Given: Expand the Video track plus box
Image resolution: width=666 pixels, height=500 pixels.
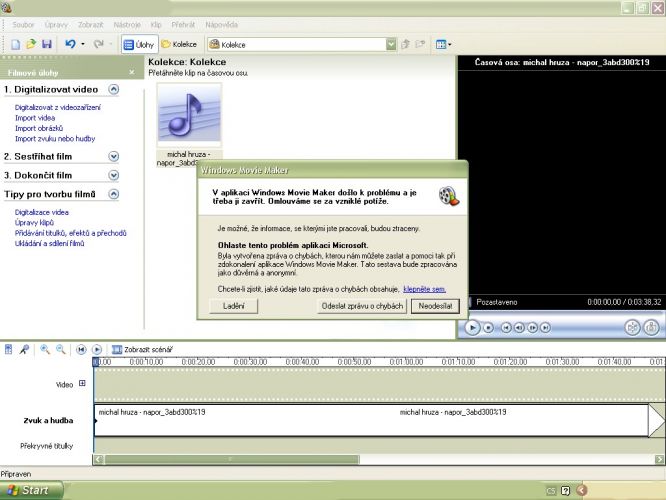Looking at the screenshot, I should [82, 383].
